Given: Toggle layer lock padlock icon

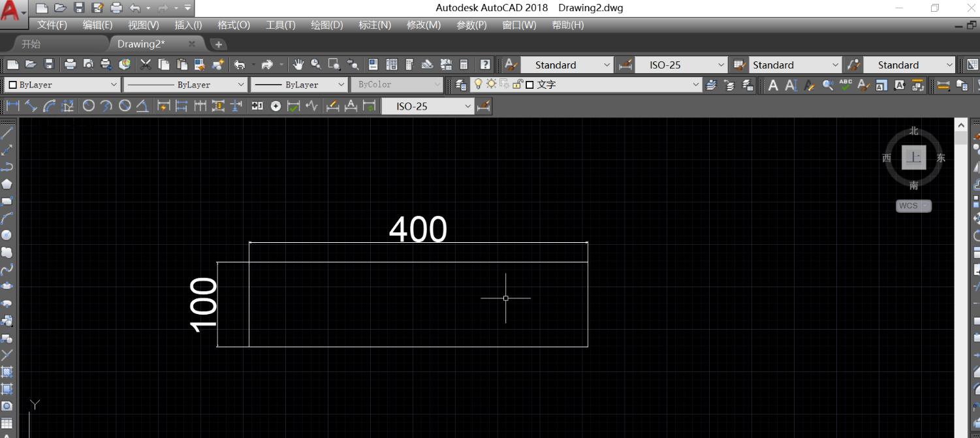Looking at the screenshot, I should [x=518, y=84].
